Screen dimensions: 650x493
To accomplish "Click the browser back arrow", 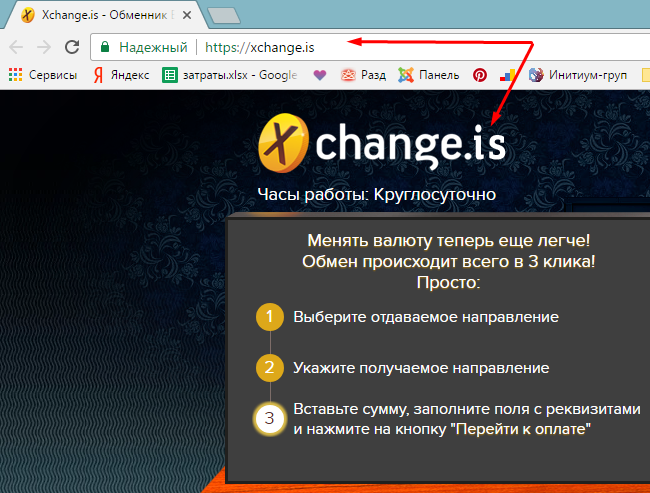I will [16, 47].
